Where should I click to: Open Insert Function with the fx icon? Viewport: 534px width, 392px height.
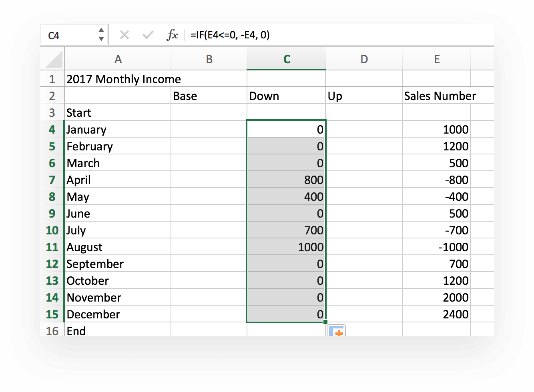coord(172,35)
